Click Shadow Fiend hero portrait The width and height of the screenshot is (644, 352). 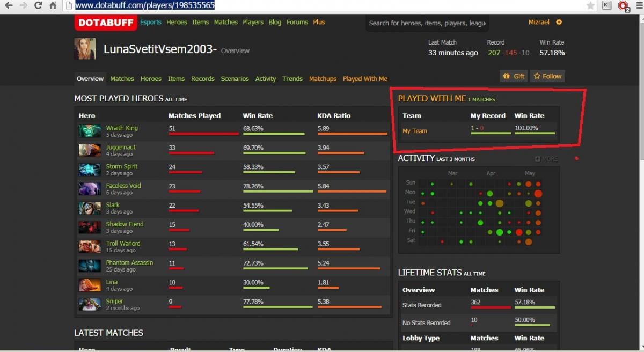(x=90, y=228)
